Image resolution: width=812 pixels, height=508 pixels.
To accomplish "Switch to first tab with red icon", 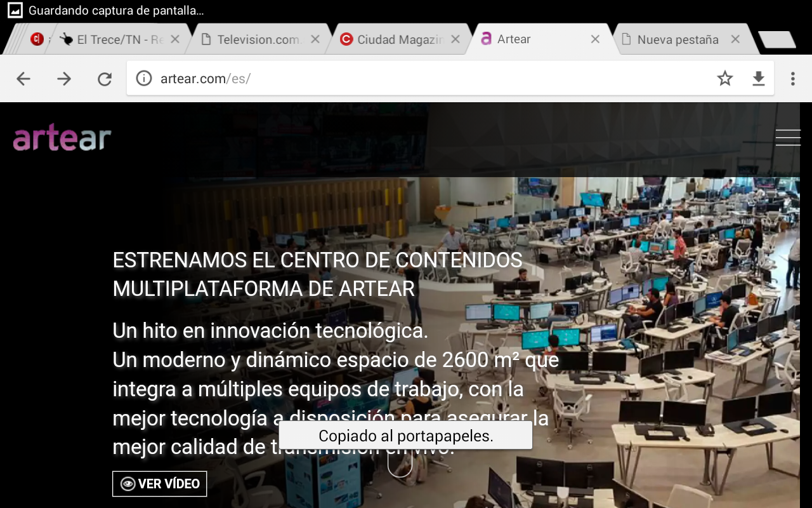I will tap(37, 39).
